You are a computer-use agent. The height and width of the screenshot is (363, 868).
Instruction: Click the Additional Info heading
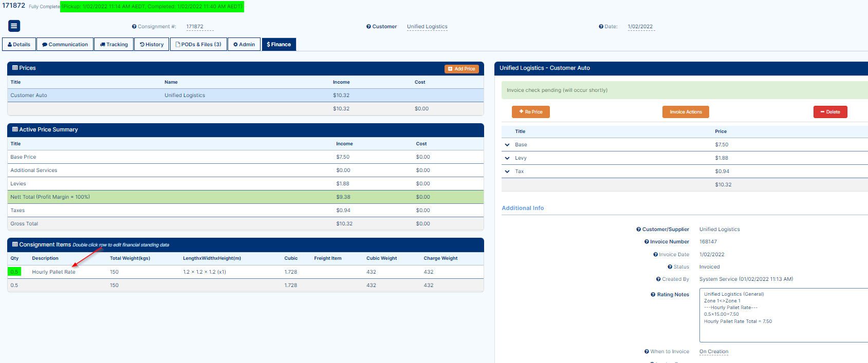pyautogui.click(x=523, y=208)
